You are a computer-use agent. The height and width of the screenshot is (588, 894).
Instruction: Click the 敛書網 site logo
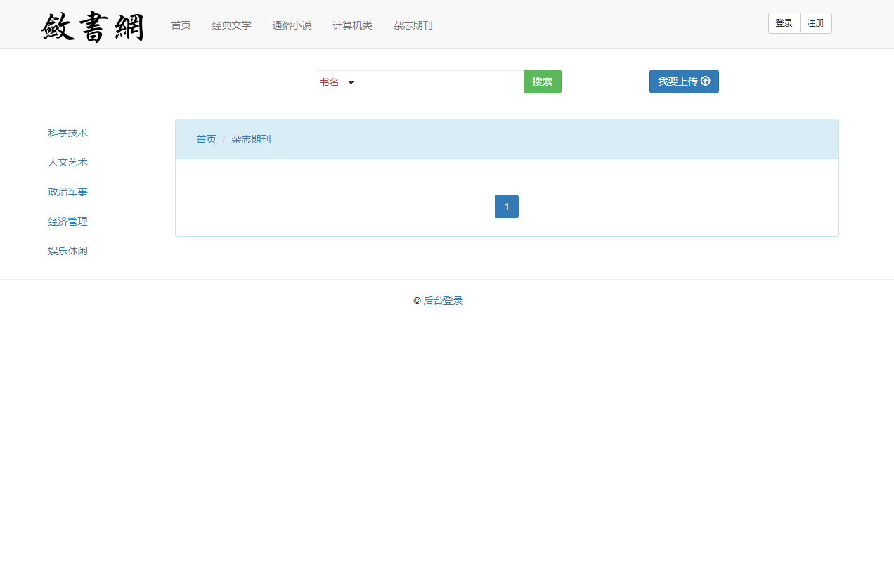[93, 25]
